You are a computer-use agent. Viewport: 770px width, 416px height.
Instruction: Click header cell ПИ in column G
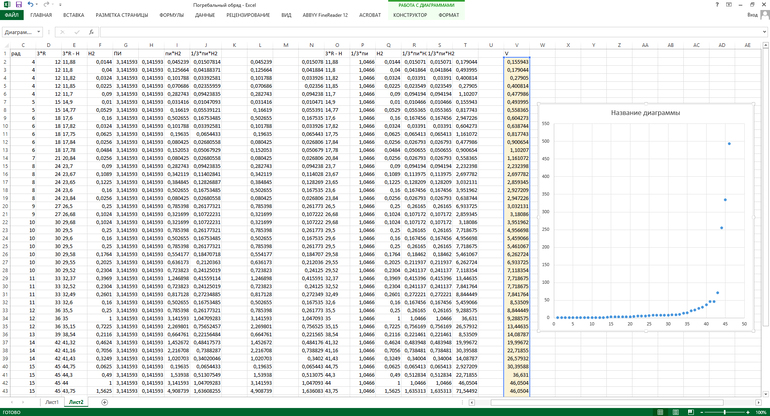(x=125, y=54)
